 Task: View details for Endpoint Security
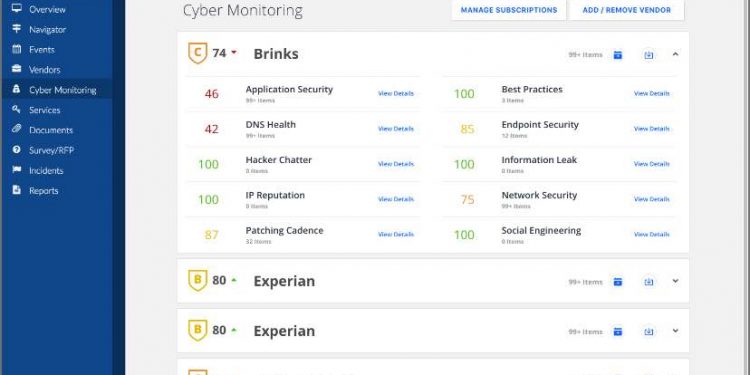pos(652,129)
